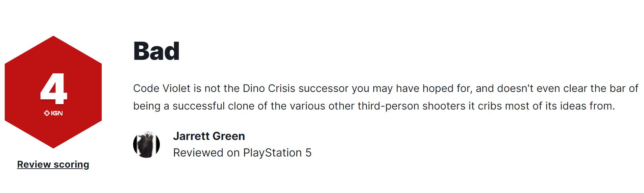Screen dimensions: 644x193
Task: Open author name Jarrett Green
Action: pos(209,136)
